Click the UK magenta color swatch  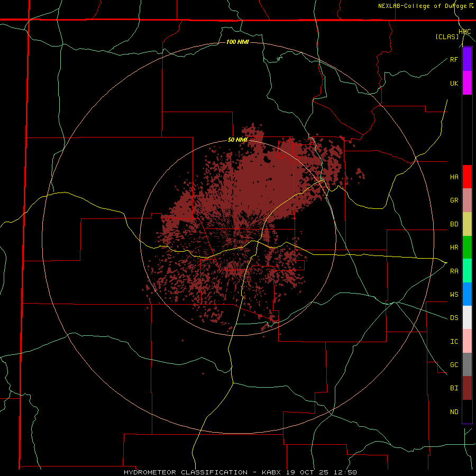click(x=467, y=83)
